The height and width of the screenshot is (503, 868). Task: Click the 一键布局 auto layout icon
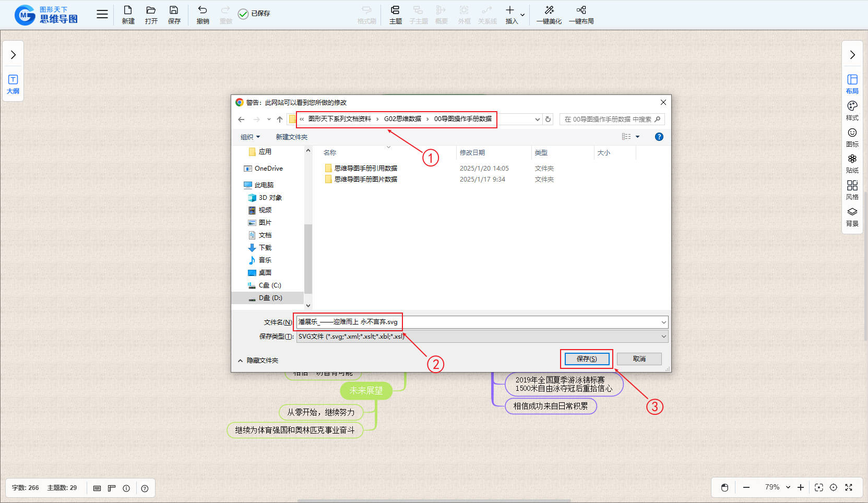click(581, 10)
